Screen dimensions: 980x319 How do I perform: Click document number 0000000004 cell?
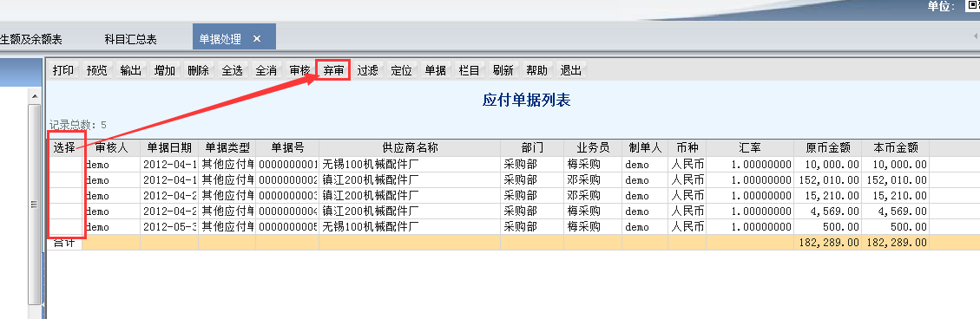[287, 212]
